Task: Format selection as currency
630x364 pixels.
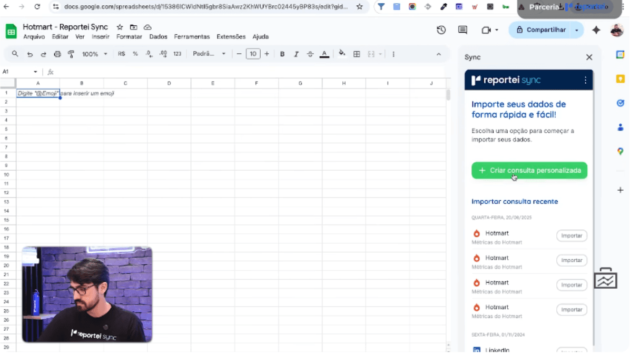Action: click(x=121, y=54)
